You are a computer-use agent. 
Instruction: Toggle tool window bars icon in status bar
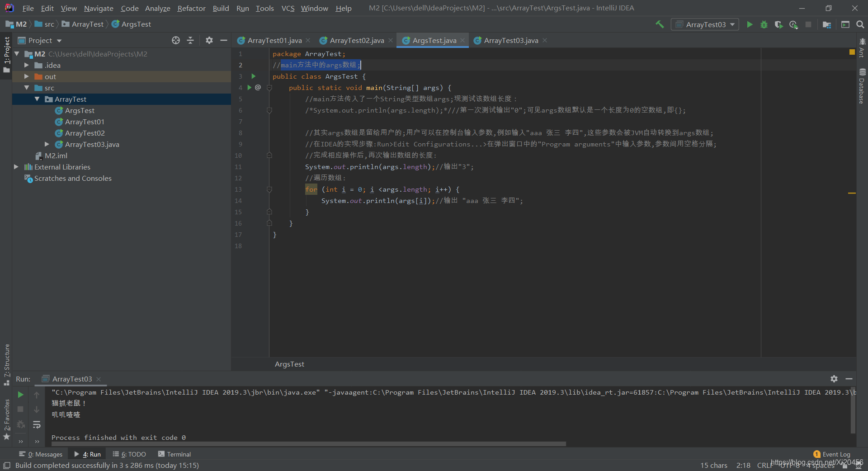(7, 465)
